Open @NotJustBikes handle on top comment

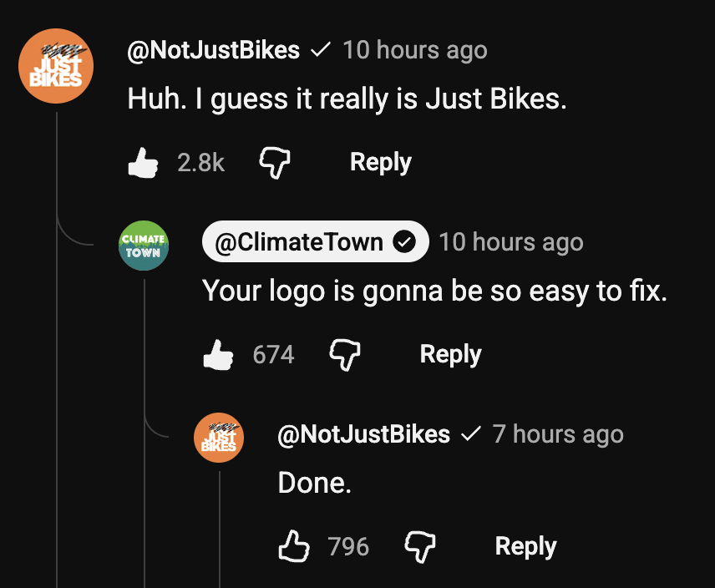pyautogui.click(x=213, y=50)
